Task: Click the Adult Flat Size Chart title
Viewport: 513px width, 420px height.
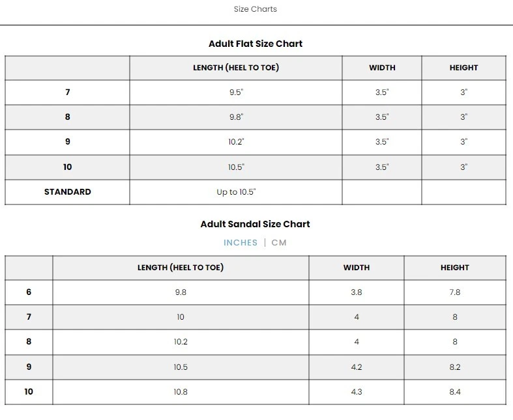Action: pyautogui.click(x=256, y=44)
